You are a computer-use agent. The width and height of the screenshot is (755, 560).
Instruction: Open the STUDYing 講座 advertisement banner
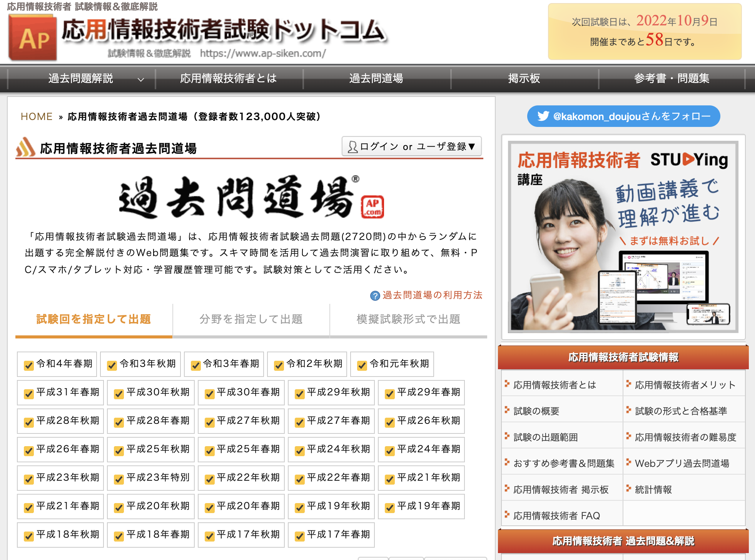pos(623,237)
